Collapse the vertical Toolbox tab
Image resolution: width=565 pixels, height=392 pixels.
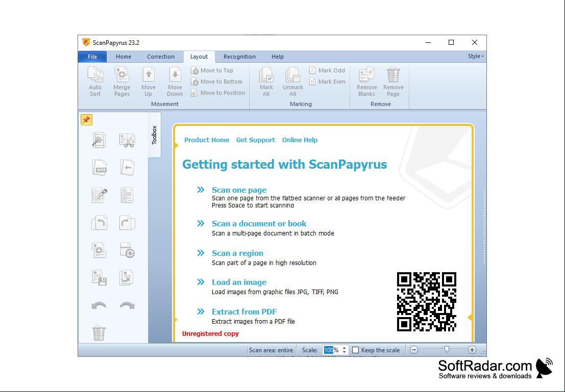pos(154,135)
